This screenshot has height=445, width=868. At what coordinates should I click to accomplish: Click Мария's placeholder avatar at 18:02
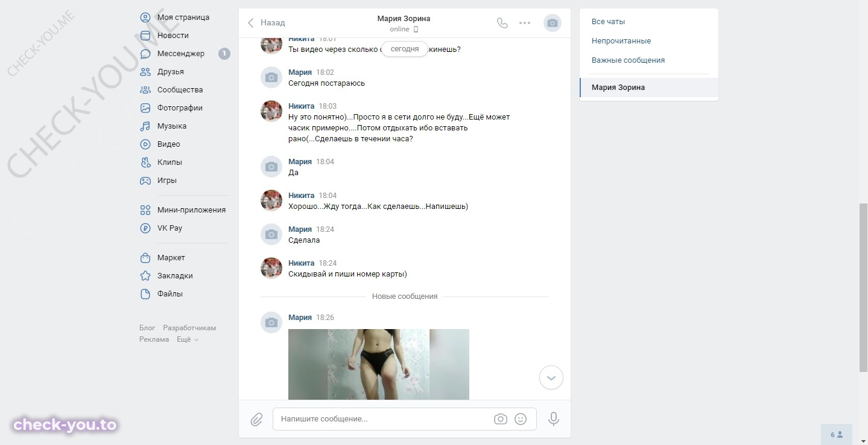coord(271,77)
